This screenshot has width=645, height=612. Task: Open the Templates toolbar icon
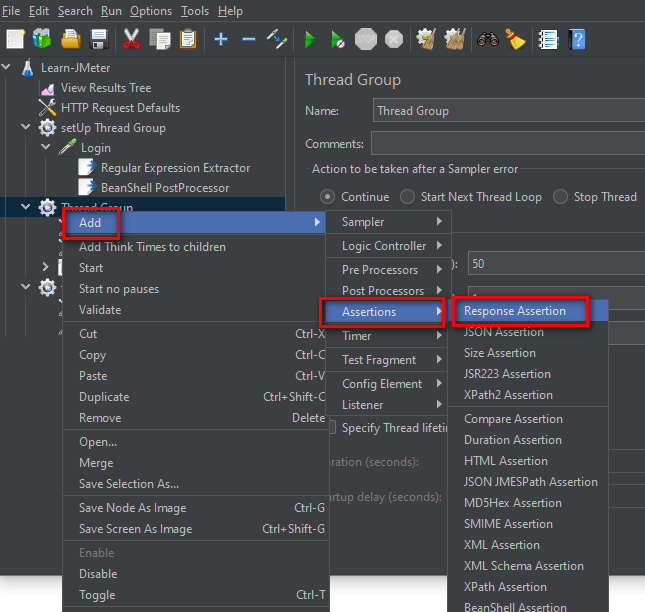click(x=42, y=39)
